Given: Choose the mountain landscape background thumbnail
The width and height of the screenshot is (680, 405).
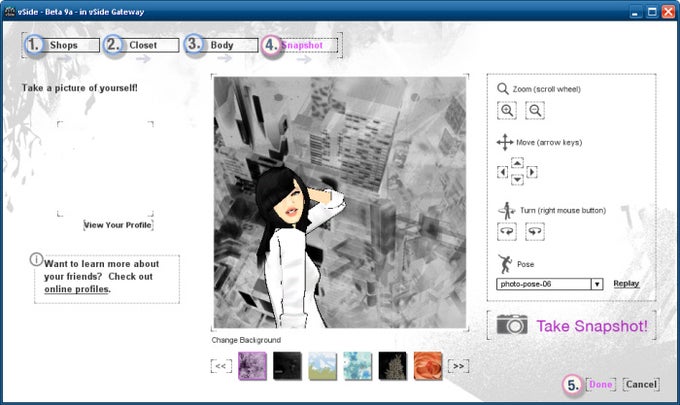Looking at the screenshot, I should coord(322,366).
